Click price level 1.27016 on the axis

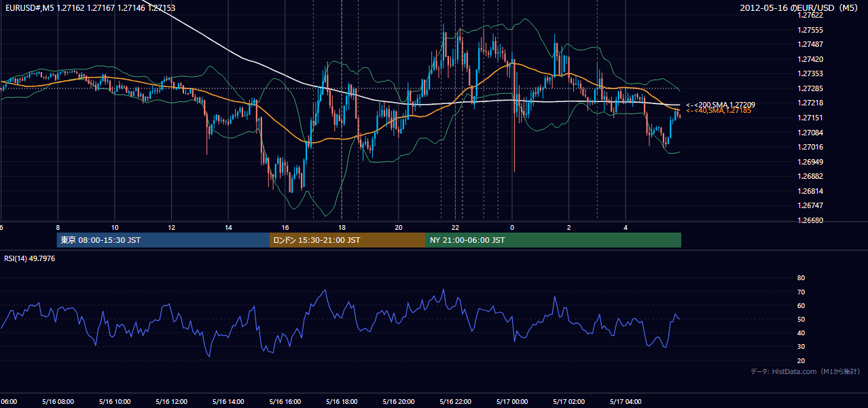click(810, 147)
